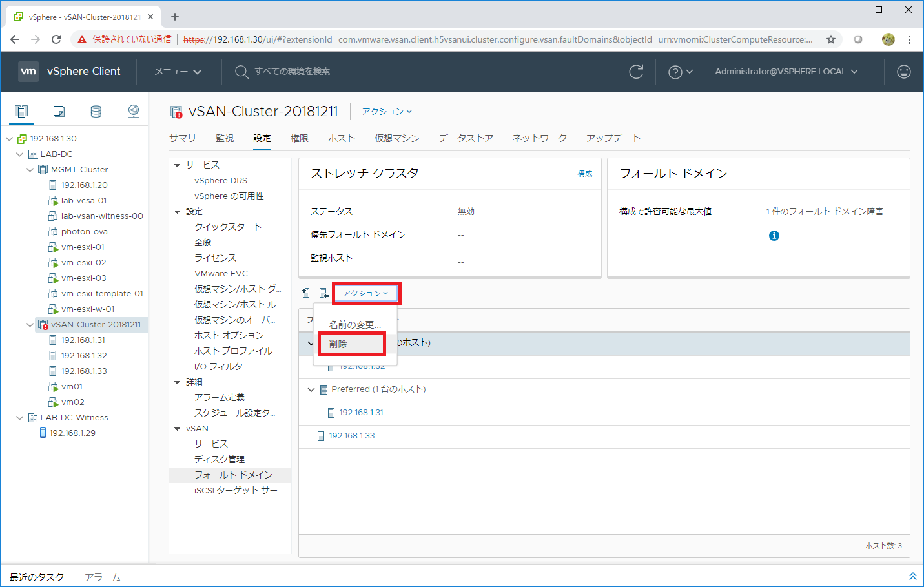924x587 pixels.
Task: Collapse vSAN-Cluster-20181211 tree node
Action: (x=30, y=325)
